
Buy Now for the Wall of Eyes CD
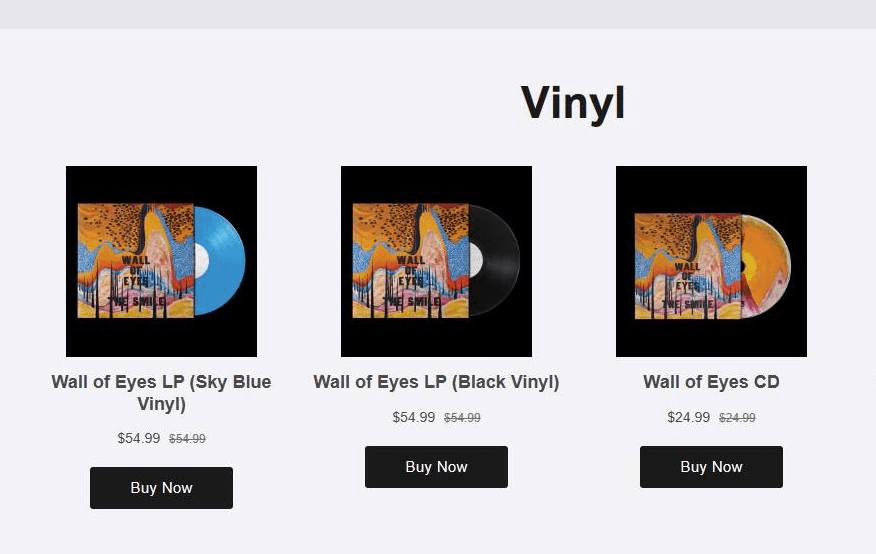tap(711, 467)
